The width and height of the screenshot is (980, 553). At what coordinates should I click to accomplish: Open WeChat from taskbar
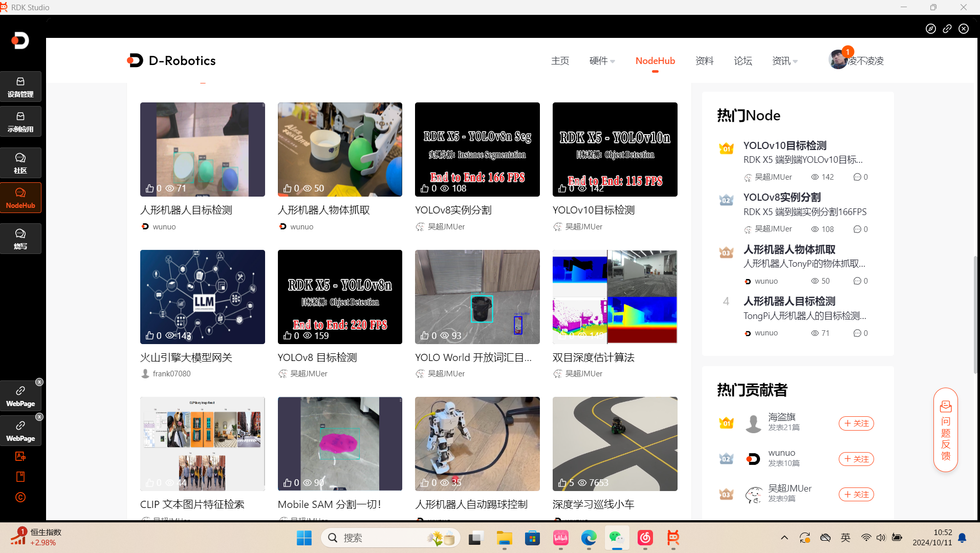[x=617, y=538]
